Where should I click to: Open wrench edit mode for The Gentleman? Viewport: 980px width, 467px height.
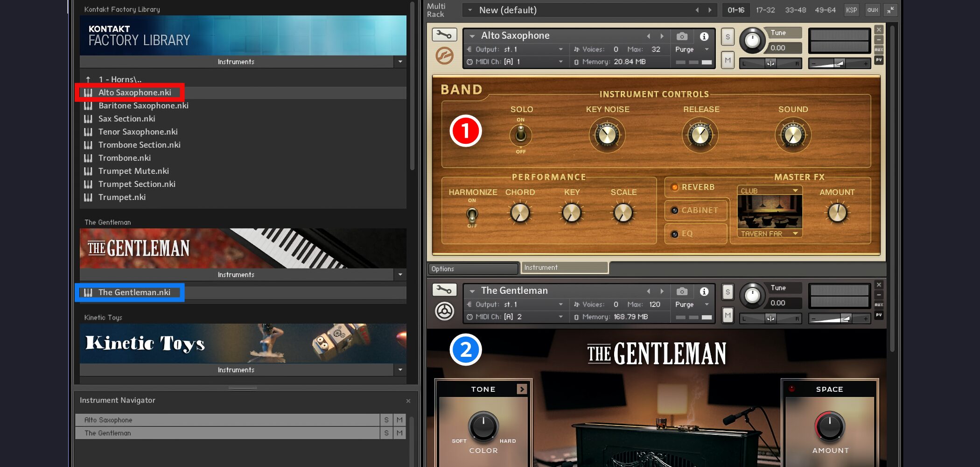click(x=444, y=290)
